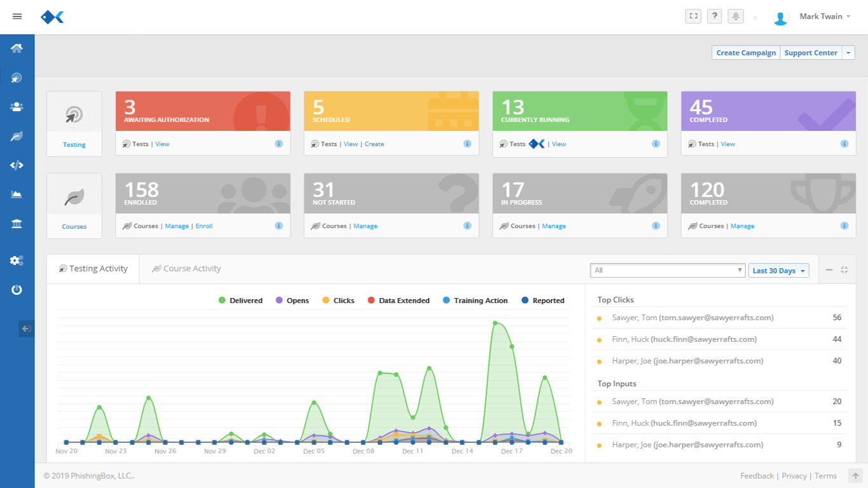Switch to the Course Activity tab
This screenshot has width=868, height=488.
pos(186,269)
